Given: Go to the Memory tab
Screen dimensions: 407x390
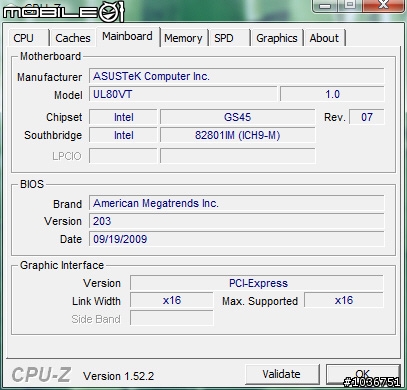Looking at the screenshot, I should 183,38.
